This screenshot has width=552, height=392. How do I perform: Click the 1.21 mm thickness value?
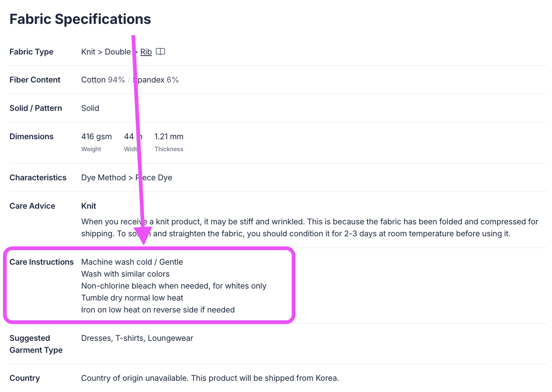169,137
